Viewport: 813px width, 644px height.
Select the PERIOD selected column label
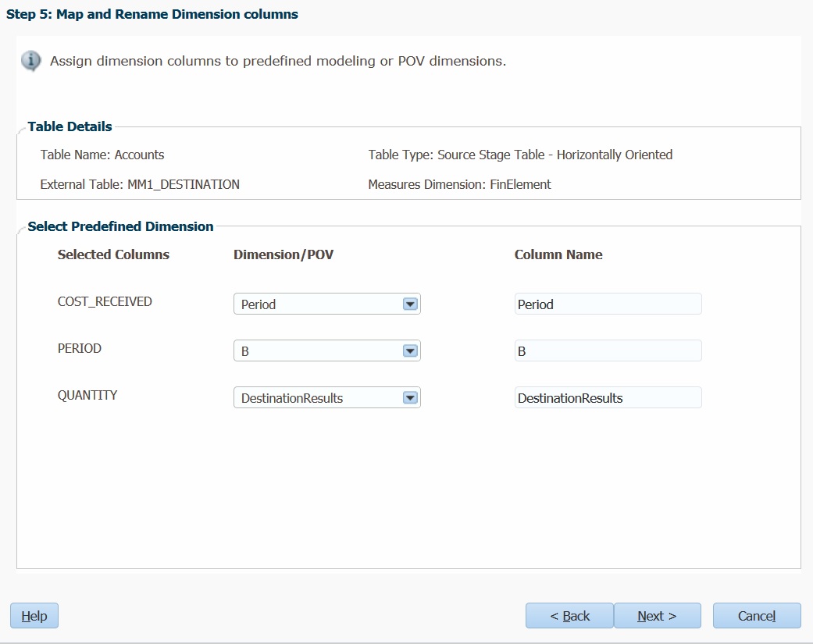80,349
